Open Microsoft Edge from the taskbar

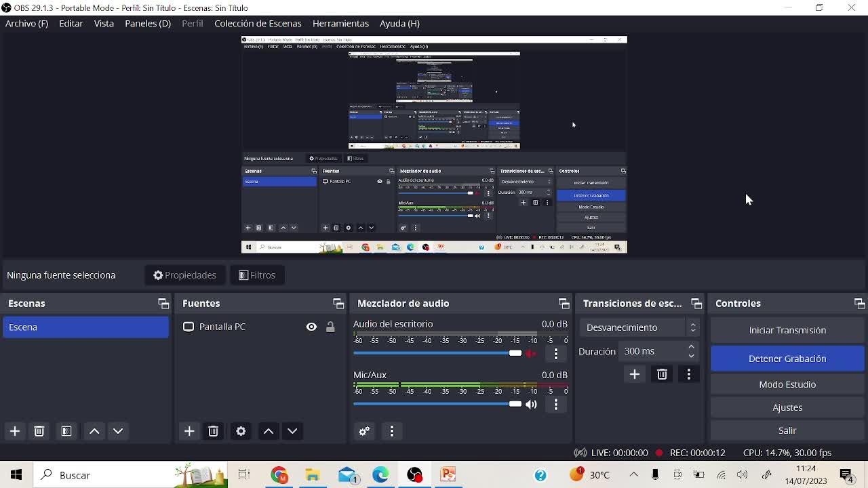point(380,475)
